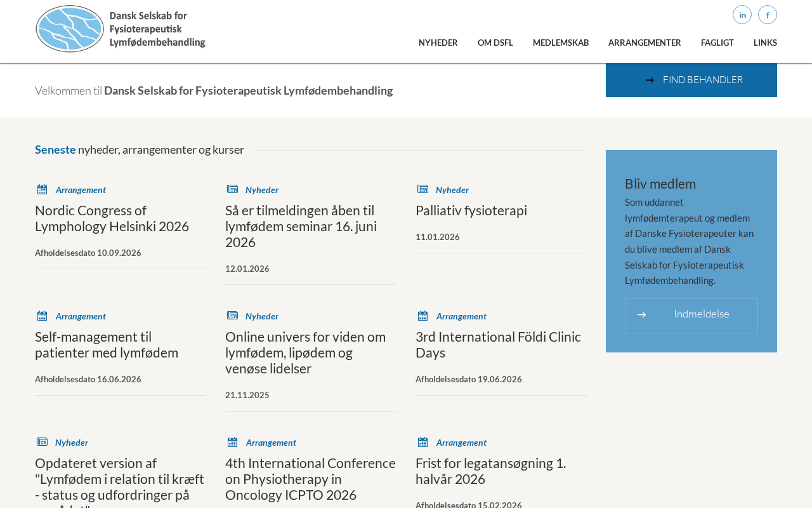Click newspaper icon above lymfødem seminar news
812x508 pixels.
point(233,189)
